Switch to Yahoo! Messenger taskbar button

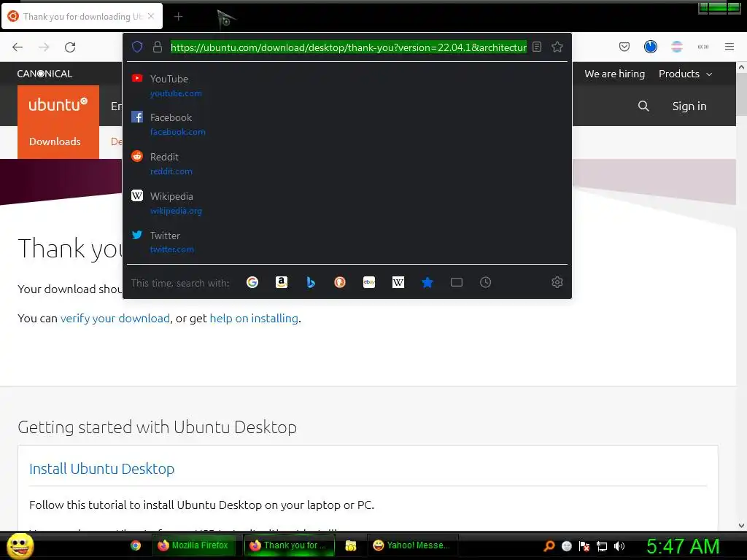coord(413,545)
